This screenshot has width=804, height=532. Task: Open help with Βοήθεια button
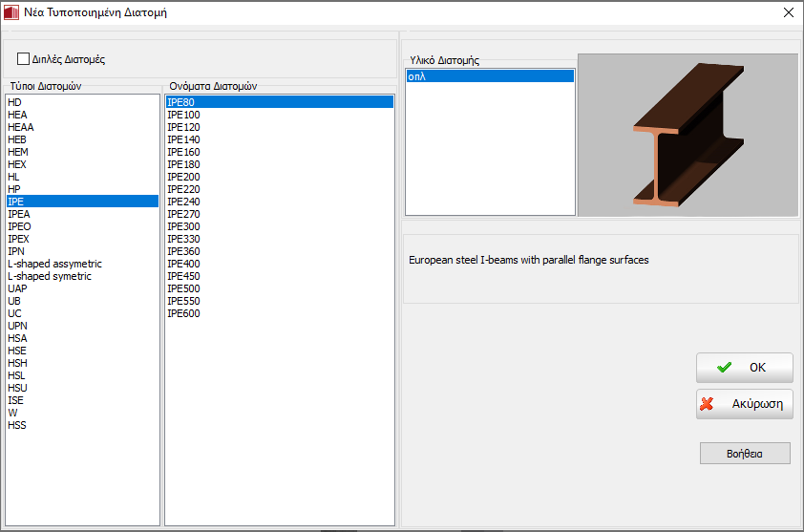(x=744, y=454)
